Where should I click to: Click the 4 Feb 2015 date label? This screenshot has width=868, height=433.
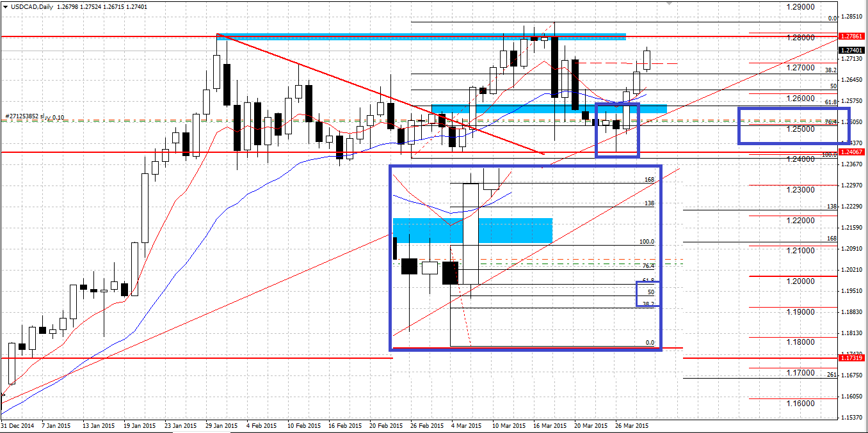point(263,425)
